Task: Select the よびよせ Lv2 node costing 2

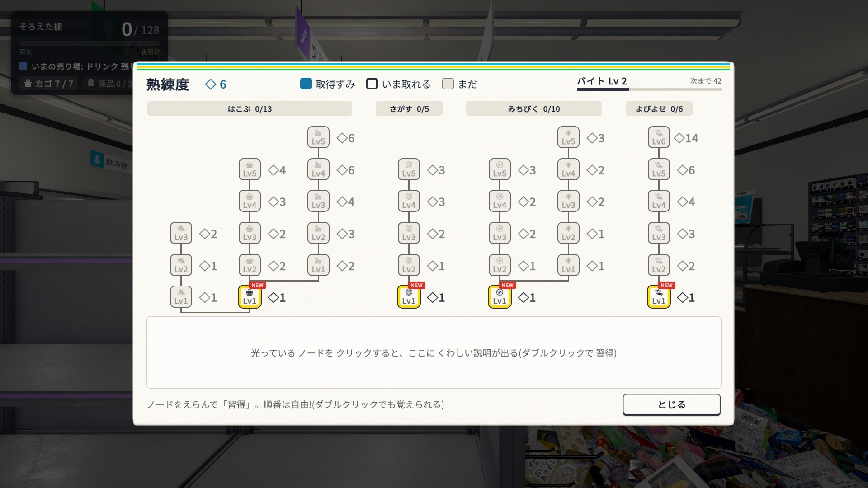Action: [659, 265]
